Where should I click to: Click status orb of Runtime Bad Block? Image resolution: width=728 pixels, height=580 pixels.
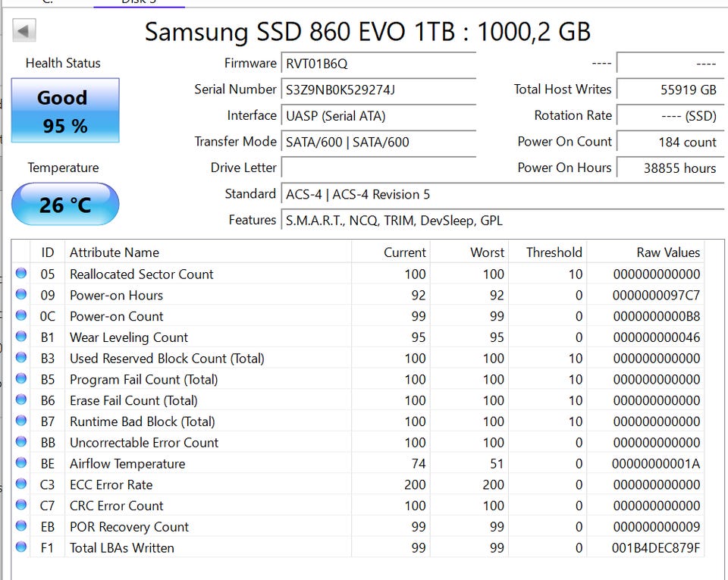pos(21,420)
